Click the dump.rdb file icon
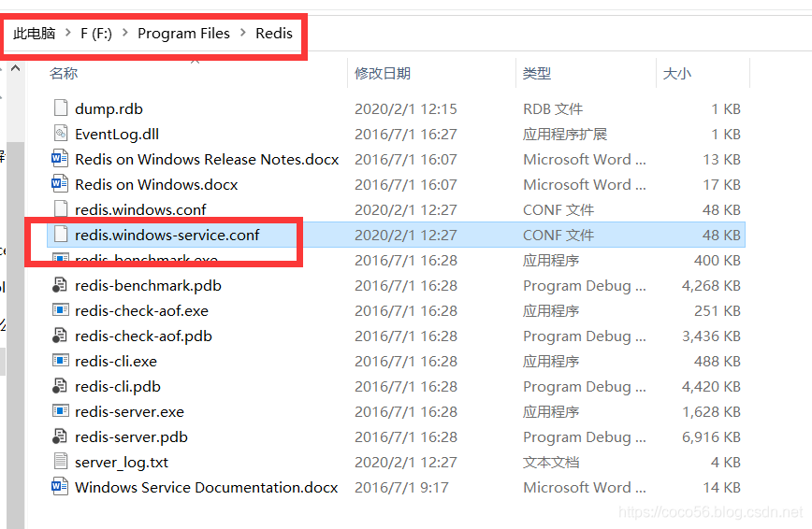Image resolution: width=812 pixels, height=529 pixels. [x=61, y=108]
